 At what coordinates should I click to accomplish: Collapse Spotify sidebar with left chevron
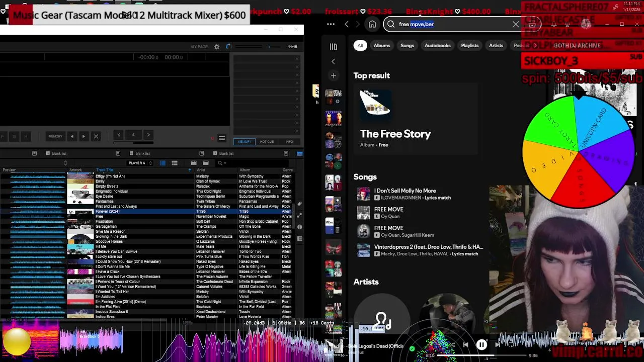coord(333,61)
